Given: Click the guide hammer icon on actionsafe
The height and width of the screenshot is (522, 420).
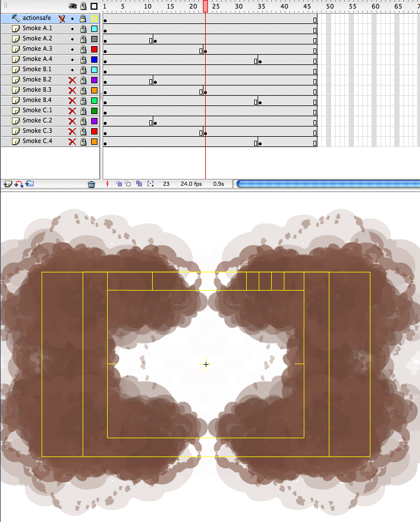Looking at the screenshot, I should pyautogui.click(x=15, y=18).
